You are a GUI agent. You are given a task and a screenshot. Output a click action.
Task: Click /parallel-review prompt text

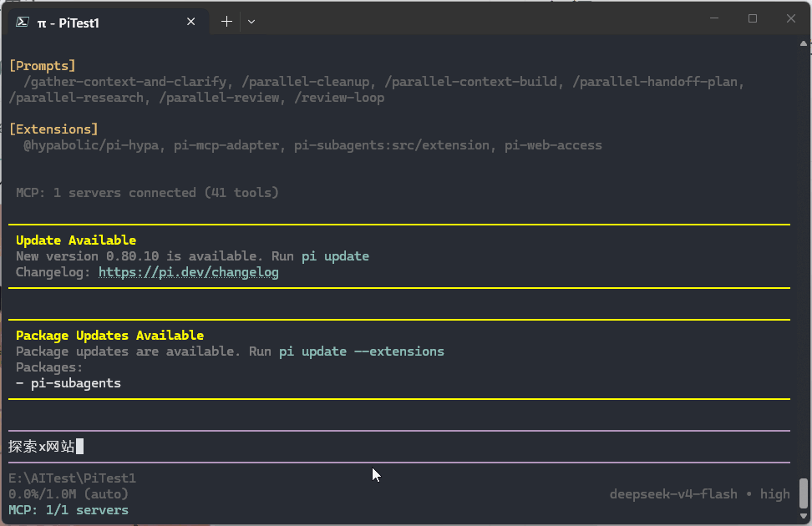coord(219,98)
